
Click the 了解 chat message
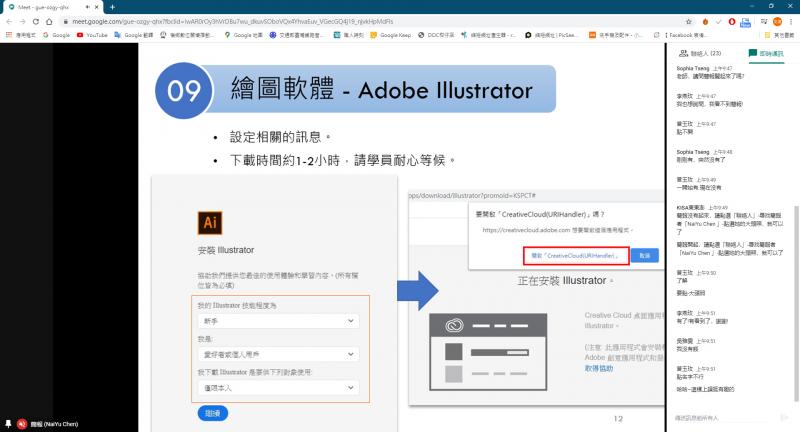(x=682, y=281)
